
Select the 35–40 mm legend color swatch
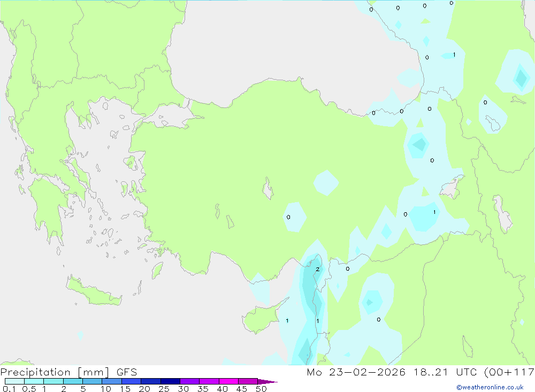coord(209,381)
